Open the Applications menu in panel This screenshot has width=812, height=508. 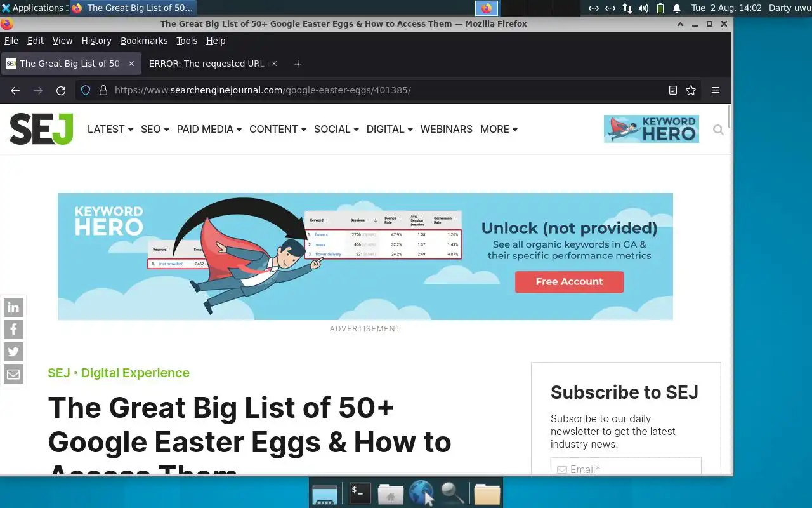click(33, 8)
